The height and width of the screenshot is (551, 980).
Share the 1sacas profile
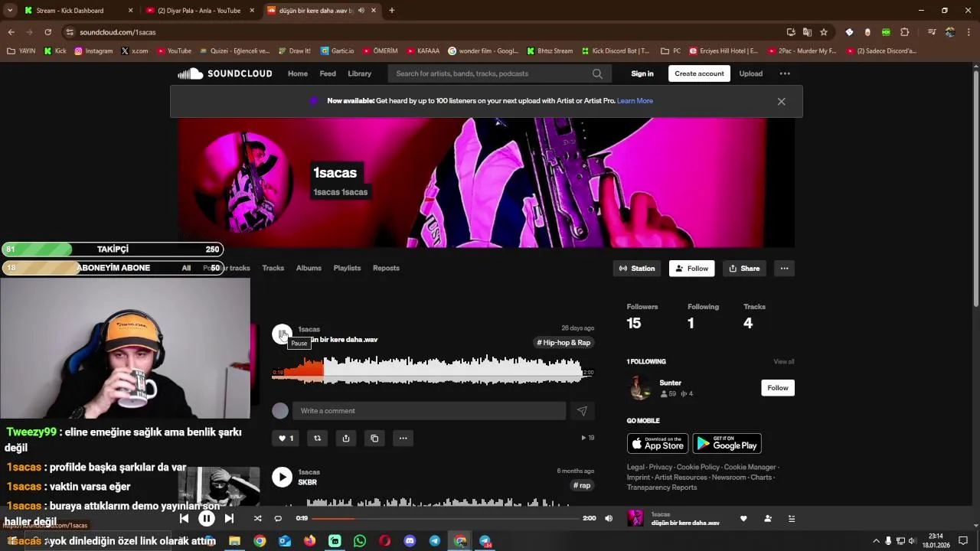744,269
